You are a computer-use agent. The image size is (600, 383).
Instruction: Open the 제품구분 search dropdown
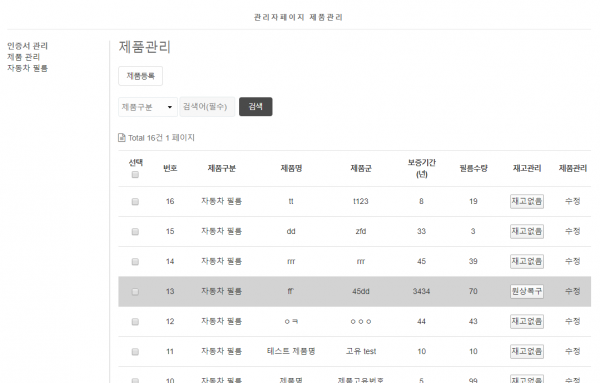pos(148,107)
